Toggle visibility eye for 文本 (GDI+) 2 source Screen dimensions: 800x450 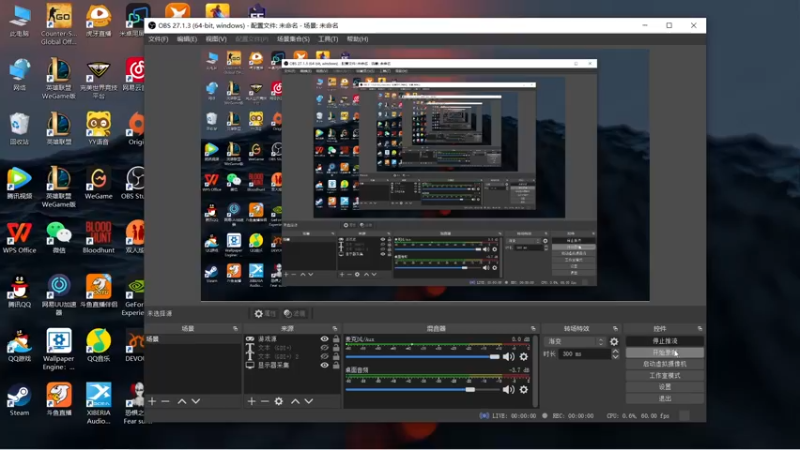click(x=324, y=356)
